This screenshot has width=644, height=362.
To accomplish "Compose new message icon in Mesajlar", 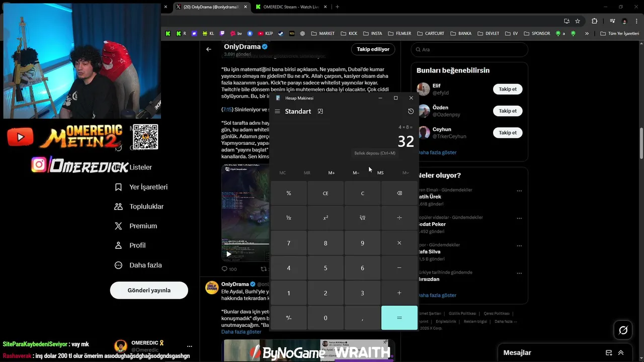I will click(609, 352).
